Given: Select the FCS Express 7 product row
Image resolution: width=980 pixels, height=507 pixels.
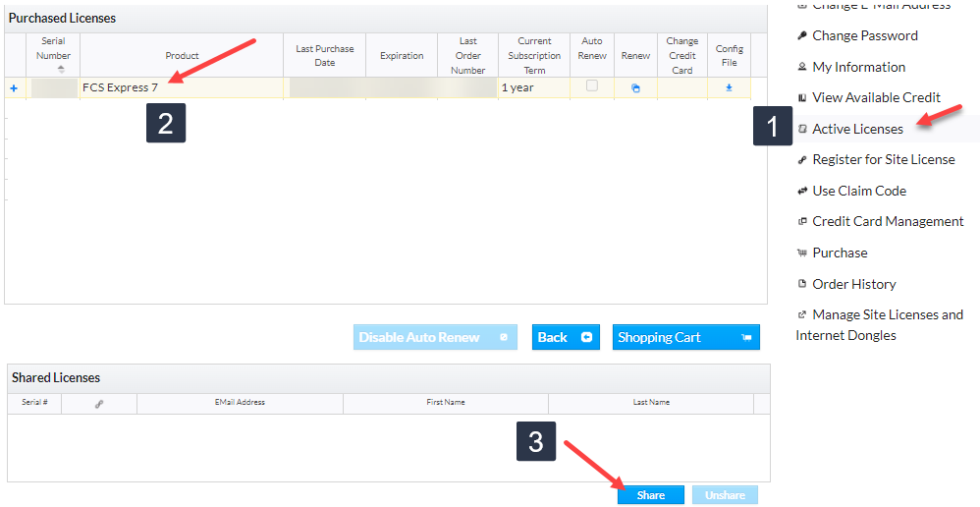Looking at the screenshot, I should pos(120,87).
